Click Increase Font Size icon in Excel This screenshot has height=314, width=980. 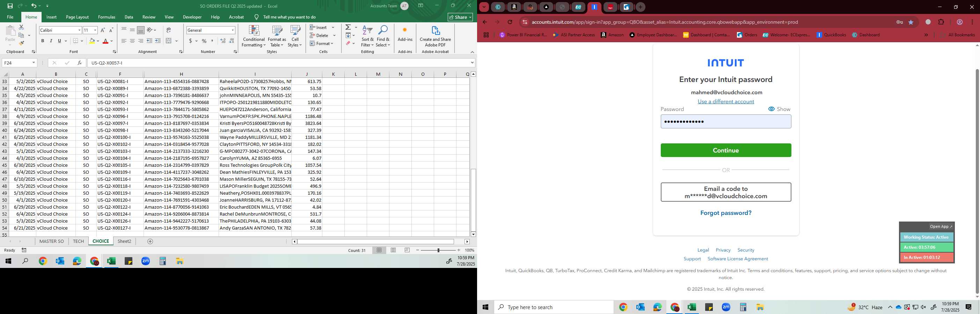(x=103, y=30)
